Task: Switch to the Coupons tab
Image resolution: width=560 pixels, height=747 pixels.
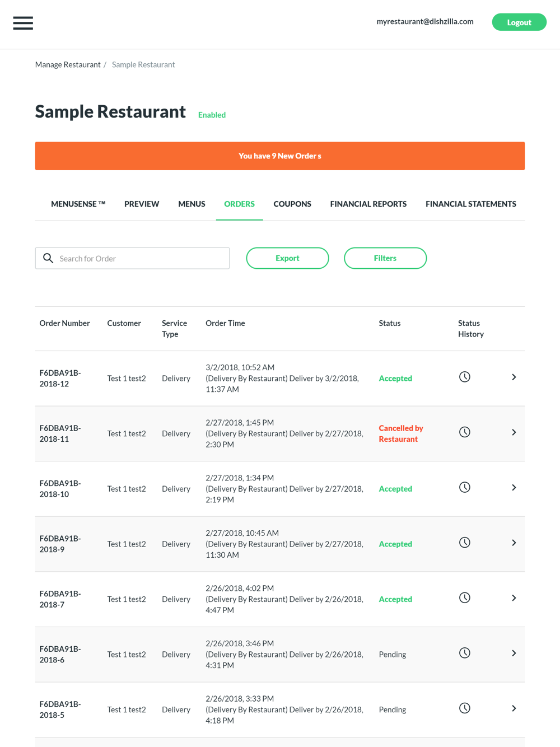Action: click(x=292, y=204)
